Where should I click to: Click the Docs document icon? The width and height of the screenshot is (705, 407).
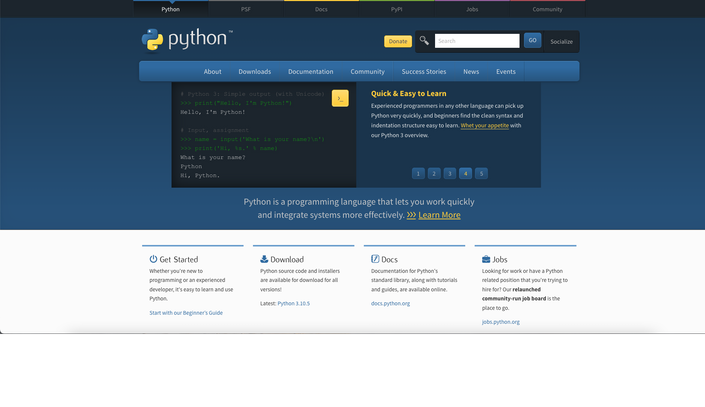point(375,259)
